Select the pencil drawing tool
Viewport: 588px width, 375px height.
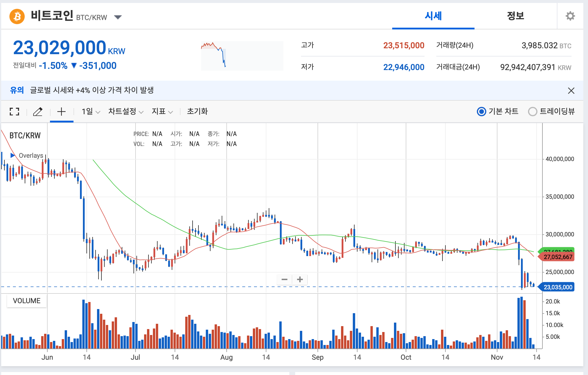pos(38,112)
